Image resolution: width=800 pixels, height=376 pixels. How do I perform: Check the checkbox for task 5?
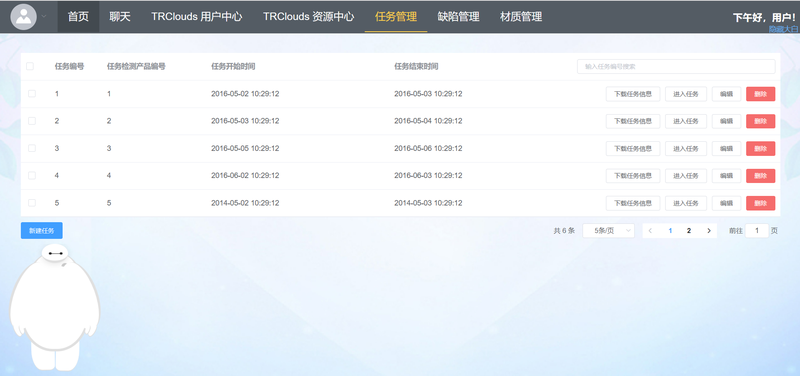click(32, 203)
